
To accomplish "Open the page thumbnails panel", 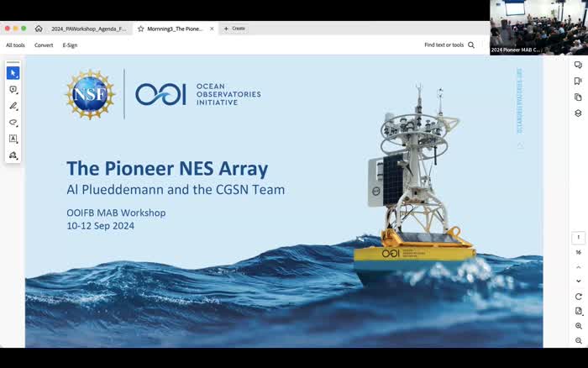I will point(578,97).
